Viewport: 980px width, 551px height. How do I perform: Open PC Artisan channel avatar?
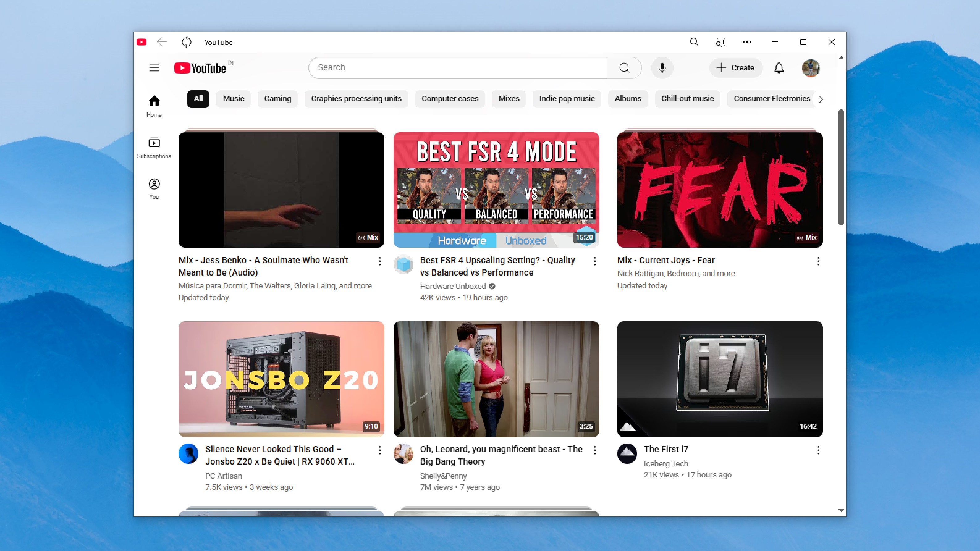coord(189,454)
